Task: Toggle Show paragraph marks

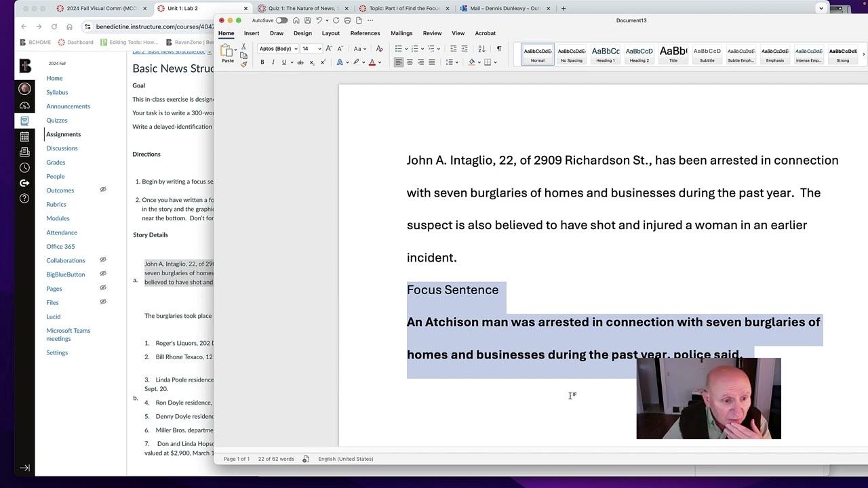Action: pos(499,49)
